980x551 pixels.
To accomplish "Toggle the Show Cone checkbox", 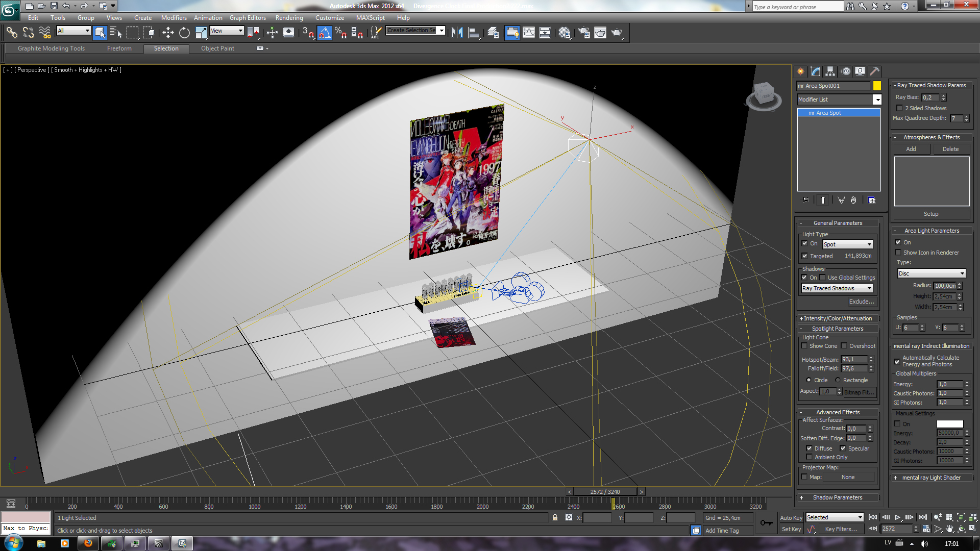I will click(805, 346).
